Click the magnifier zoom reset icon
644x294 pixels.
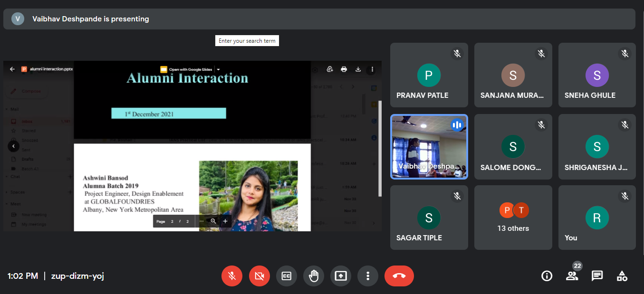point(213,221)
